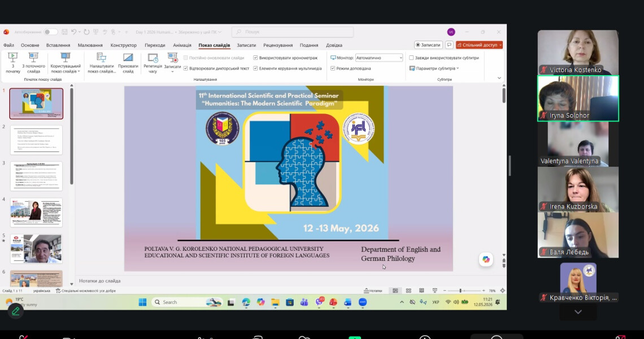Image resolution: width=644 pixels, height=339 pixels.
Task: Show hidden tray icons chevron
Action: [x=402, y=302]
